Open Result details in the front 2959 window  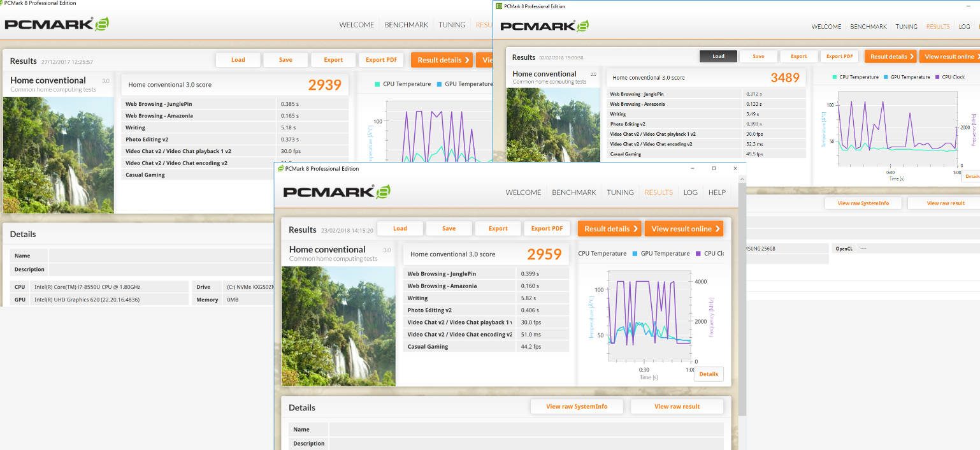[x=610, y=229]
